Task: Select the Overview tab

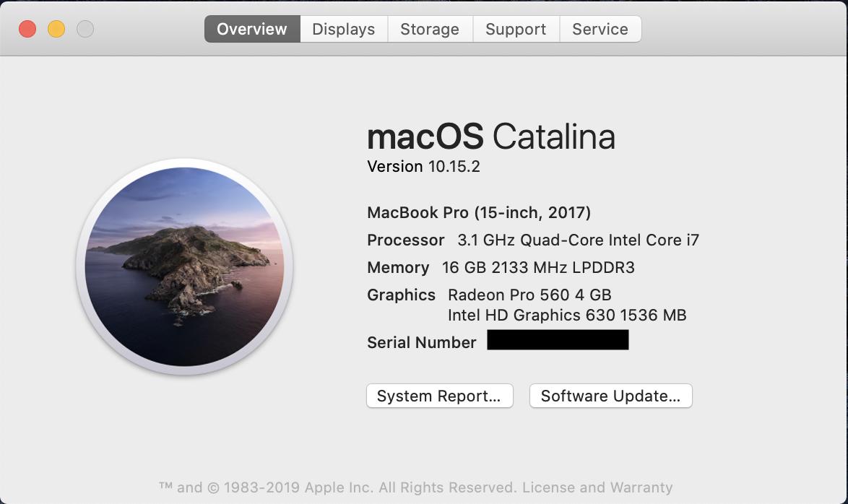Action: pos(252,29)
